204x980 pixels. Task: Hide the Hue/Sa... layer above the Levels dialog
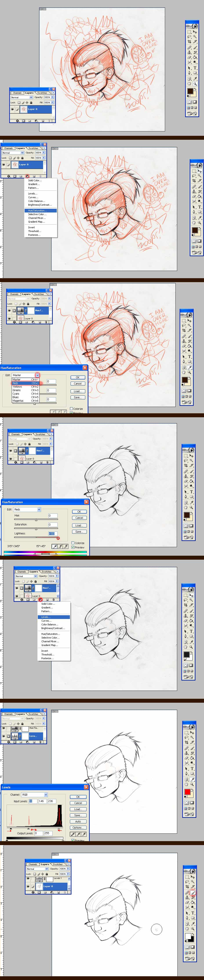4,729
